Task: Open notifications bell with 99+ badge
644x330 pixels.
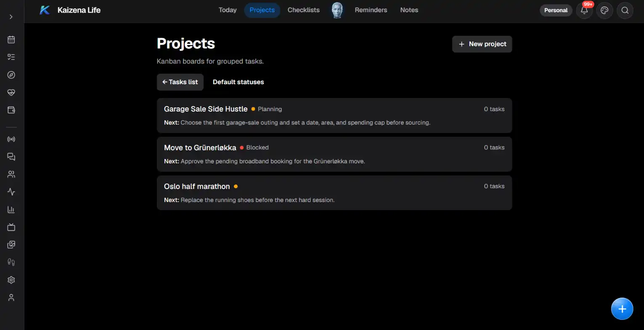Action: [x=584, y=11]
